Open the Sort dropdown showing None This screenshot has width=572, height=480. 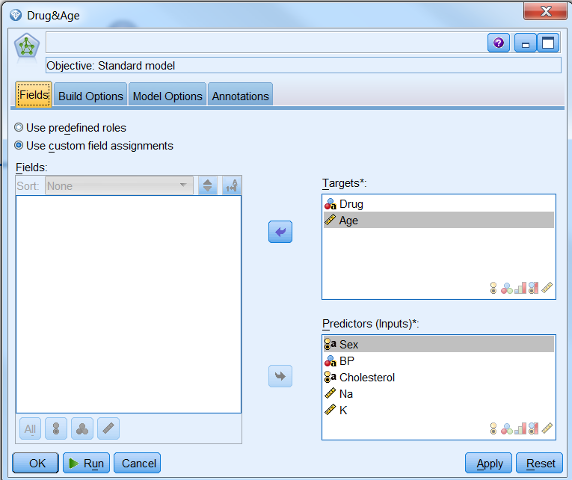pos(119,186)
